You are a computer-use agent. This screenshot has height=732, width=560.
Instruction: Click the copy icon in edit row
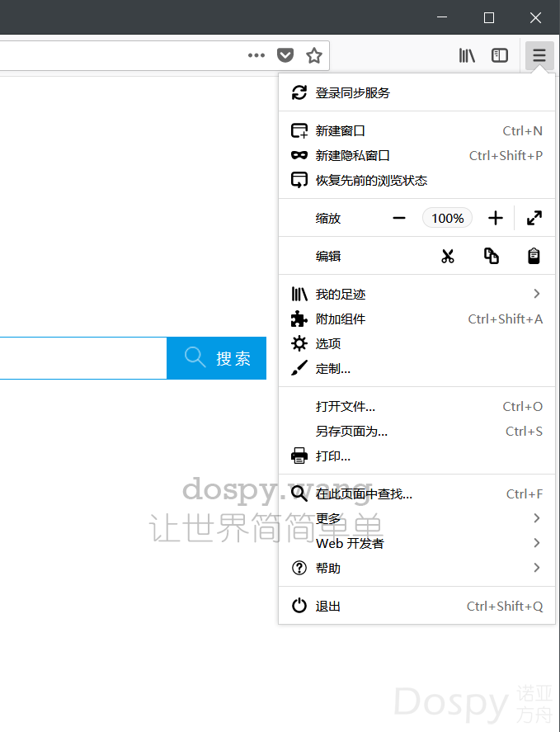tap(492, 256)
